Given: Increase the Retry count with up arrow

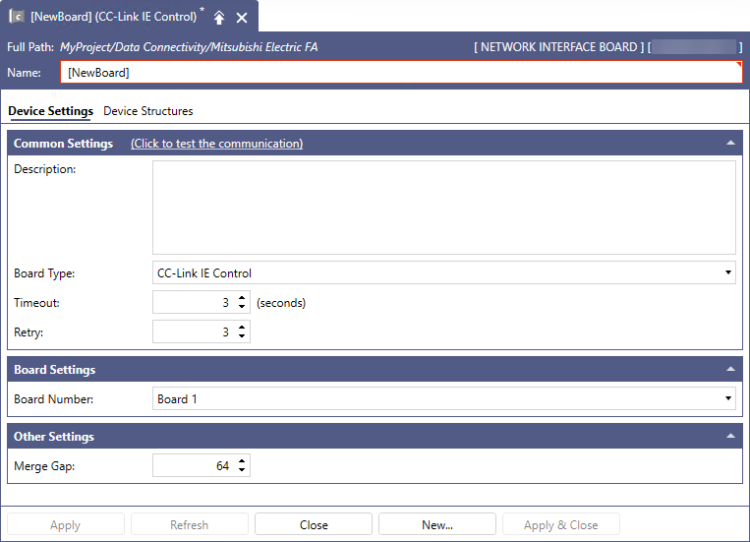Looking at the screenshot, I should point(242,327).
